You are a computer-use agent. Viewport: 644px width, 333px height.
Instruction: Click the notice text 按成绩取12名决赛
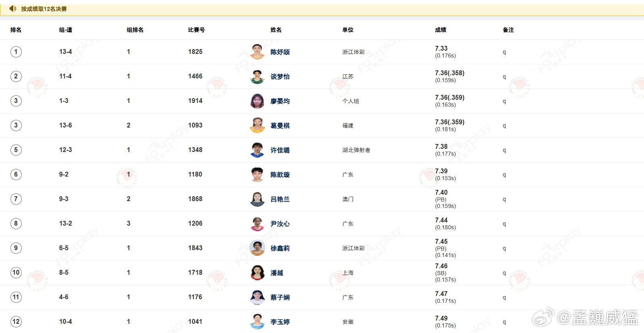click(44, 9)
